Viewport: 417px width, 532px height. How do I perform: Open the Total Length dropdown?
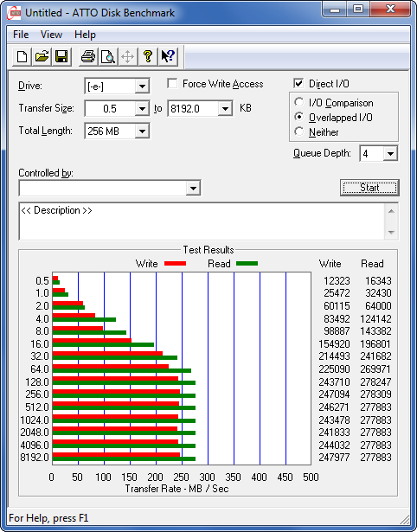[142, 131]
